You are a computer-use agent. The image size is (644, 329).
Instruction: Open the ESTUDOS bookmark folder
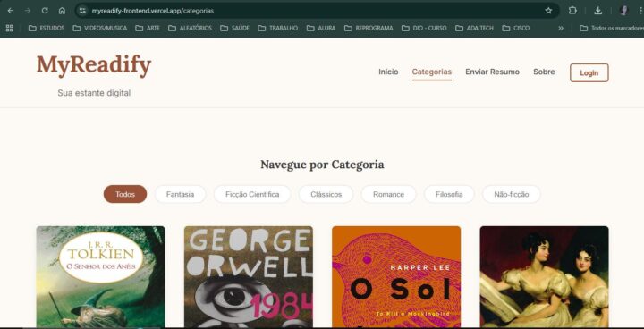click(47, 28)
